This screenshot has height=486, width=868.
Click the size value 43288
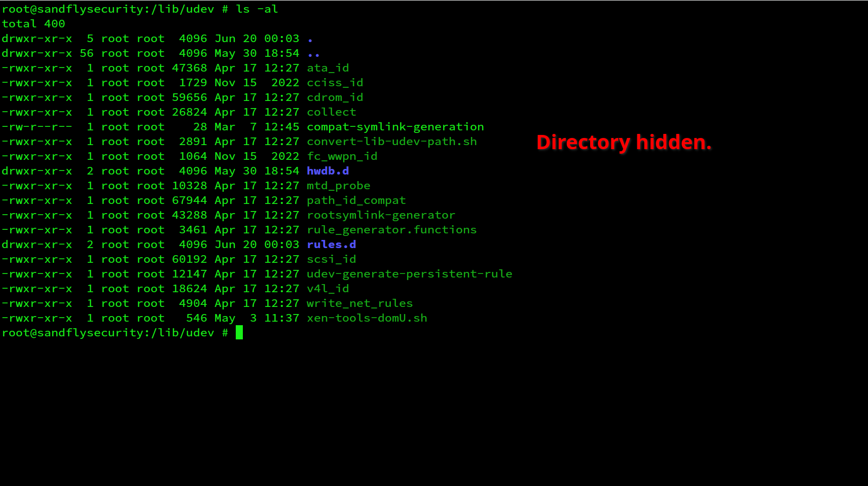click(x=189, y=215)
